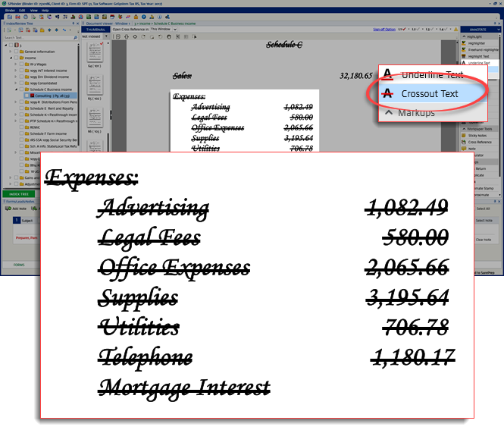Collapse the Schedule C Business Income node
The height and width of the screenshot is (430, 504).
pos(16,89)
